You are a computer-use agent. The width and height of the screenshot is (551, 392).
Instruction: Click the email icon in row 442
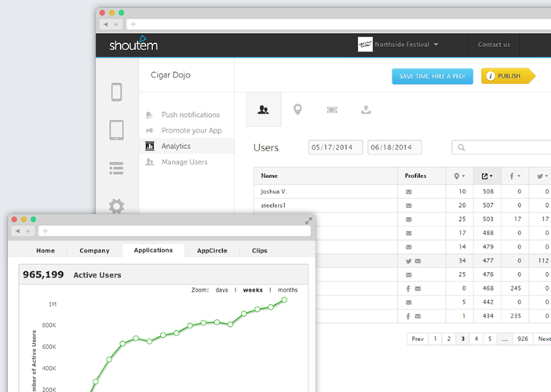pyautogui.click(x=409, y=303)
